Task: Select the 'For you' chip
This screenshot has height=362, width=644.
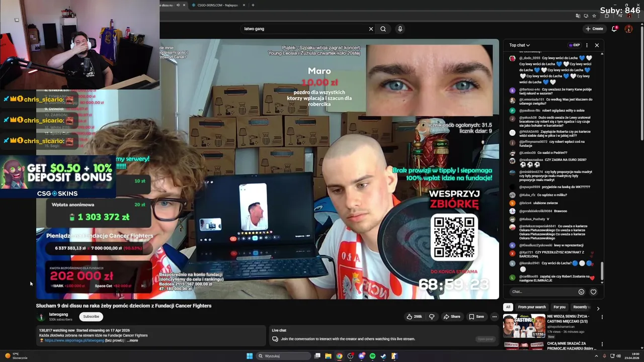Action: 559,307
